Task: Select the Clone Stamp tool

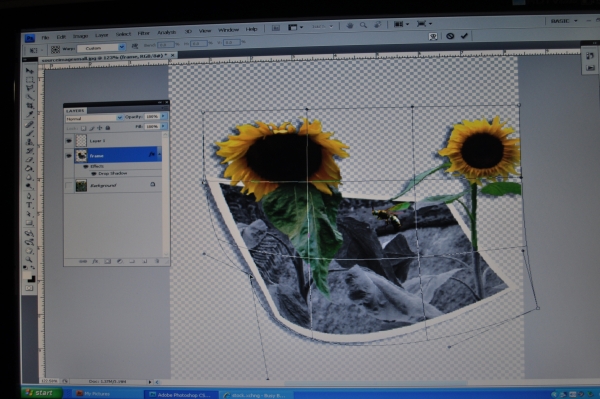Action: pos(29,142)
